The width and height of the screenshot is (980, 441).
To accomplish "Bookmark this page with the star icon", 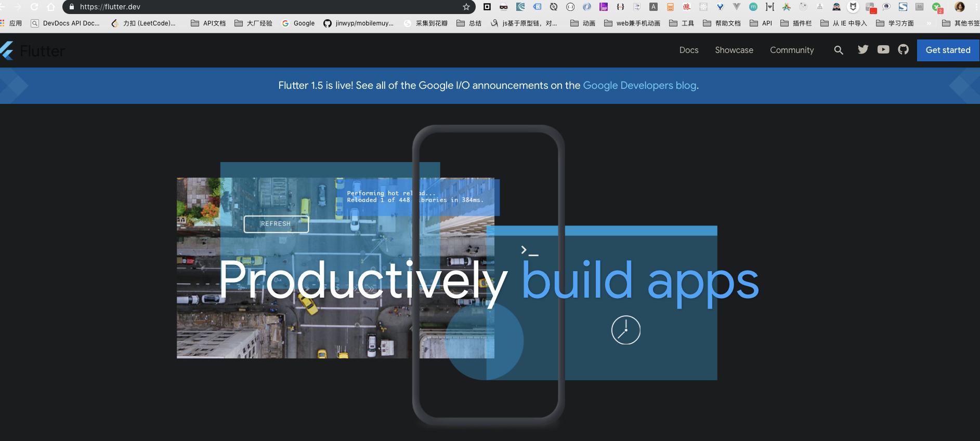I will point(466,7).
